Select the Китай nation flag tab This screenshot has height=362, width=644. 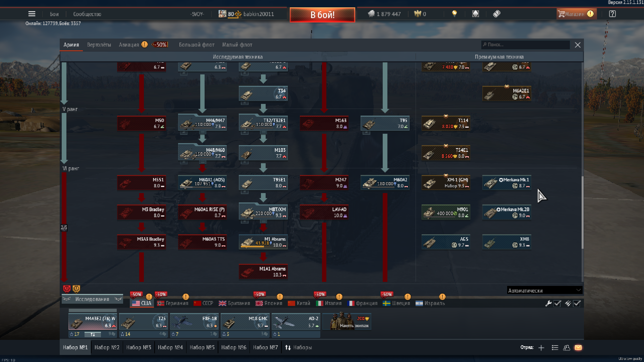(x=299, y=303)
